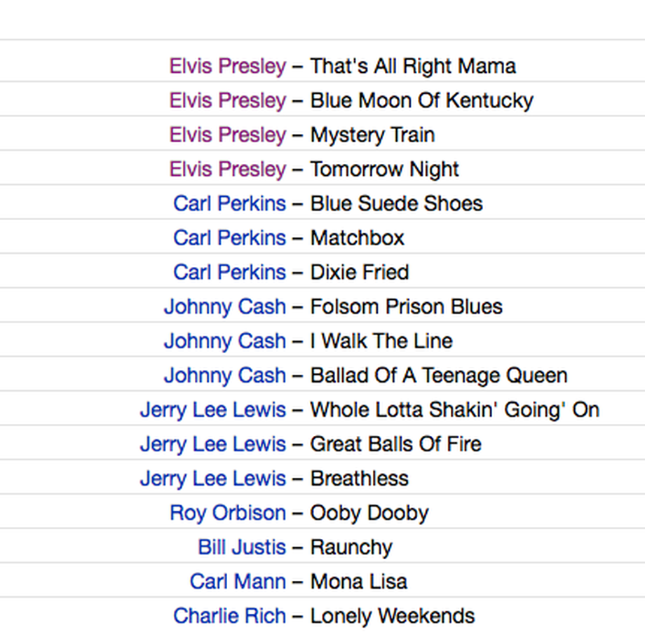Follow Carl Perkins link beside Dixie Fried
This screenshot has width=645, height=644.
click(229, 272)
